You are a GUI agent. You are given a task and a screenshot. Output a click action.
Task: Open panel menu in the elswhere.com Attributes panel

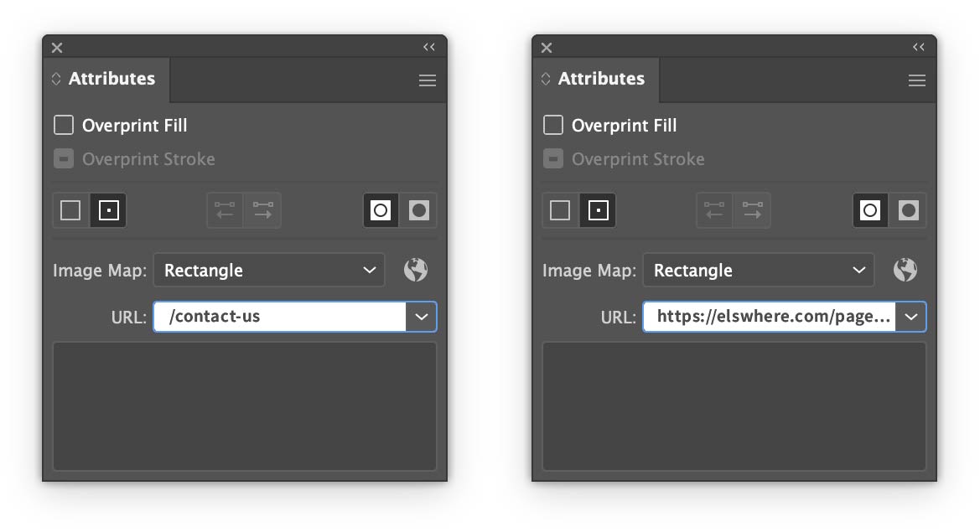(916, 80)
